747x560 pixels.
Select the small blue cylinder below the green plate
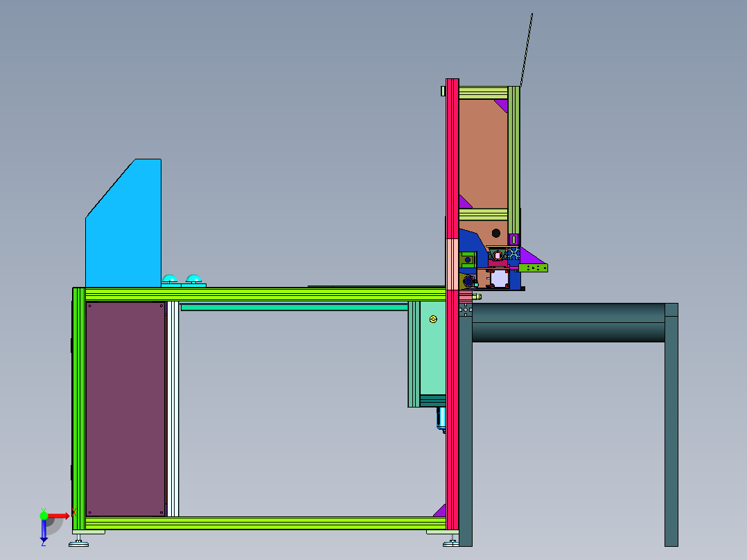point(441,419)
